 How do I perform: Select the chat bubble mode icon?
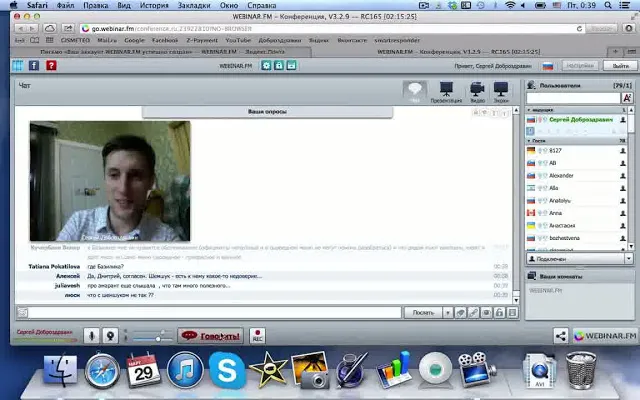pos(415,91)
